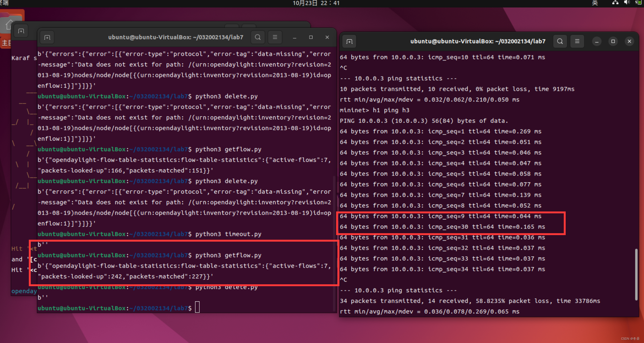Click search icon in right ping terminal
The width and height of the screenshot is (644, 343).
(560, 41)
